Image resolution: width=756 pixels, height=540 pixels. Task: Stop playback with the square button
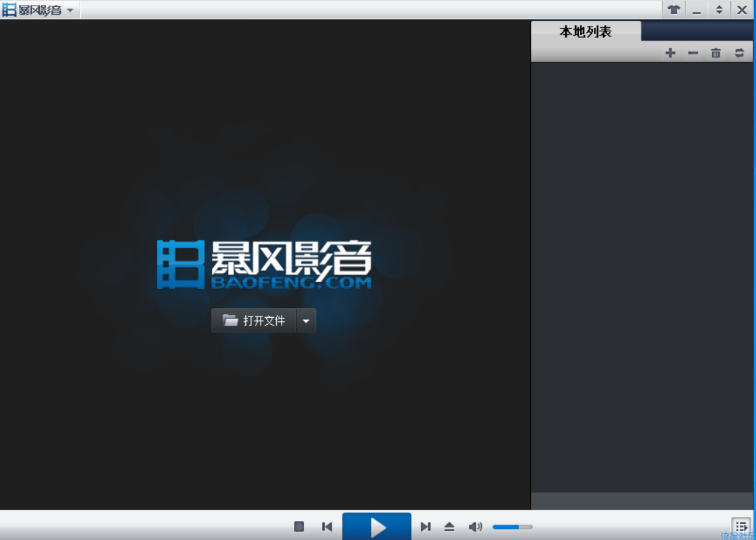[299, 527]
